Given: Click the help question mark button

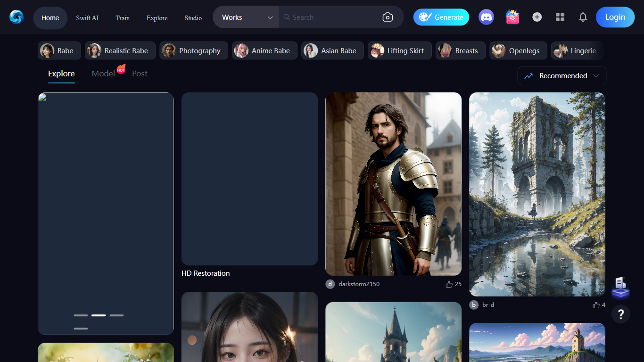Looking at the screenshot, I should [x=621, y=314].
